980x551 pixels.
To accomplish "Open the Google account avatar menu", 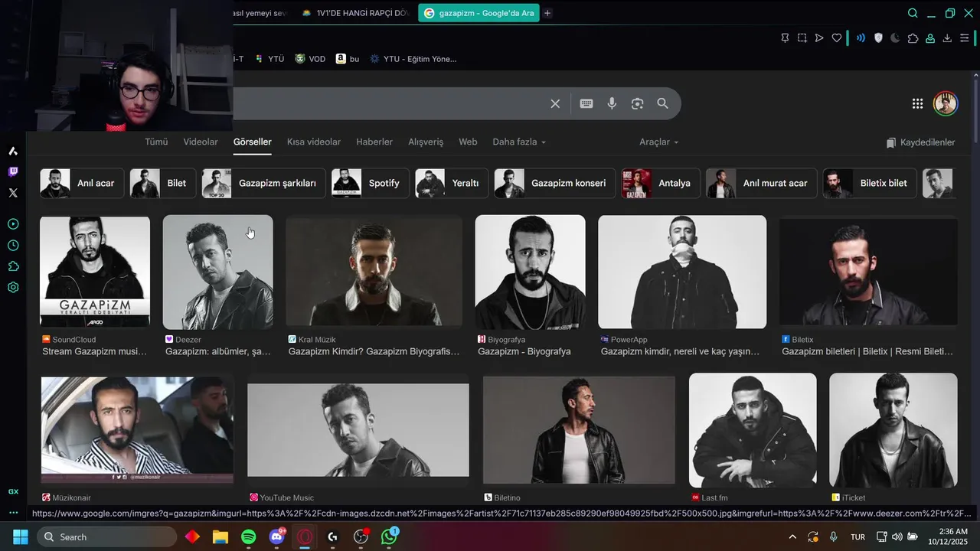I will point(946,104).
